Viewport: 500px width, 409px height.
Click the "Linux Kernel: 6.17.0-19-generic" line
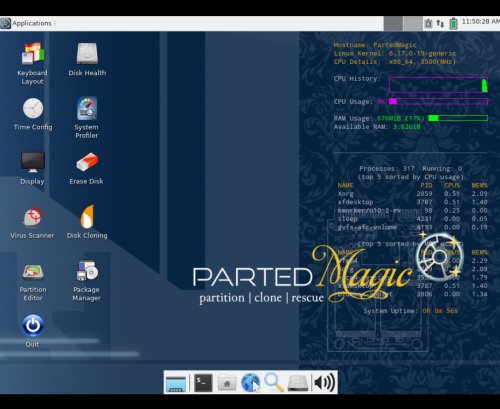coord(395,53)
